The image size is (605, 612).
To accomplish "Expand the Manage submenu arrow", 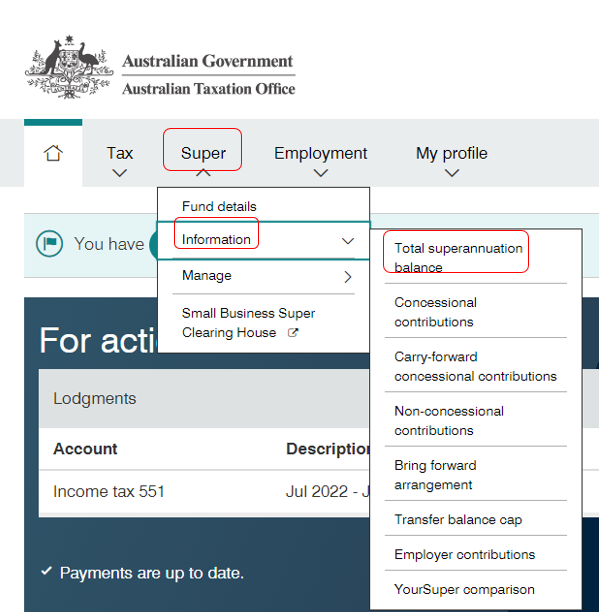I will tap(348, 277).
